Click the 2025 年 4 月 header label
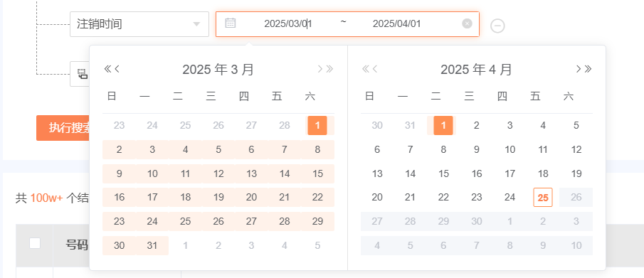The width and height of the screenshot is (644, 278). click(477, 70)
